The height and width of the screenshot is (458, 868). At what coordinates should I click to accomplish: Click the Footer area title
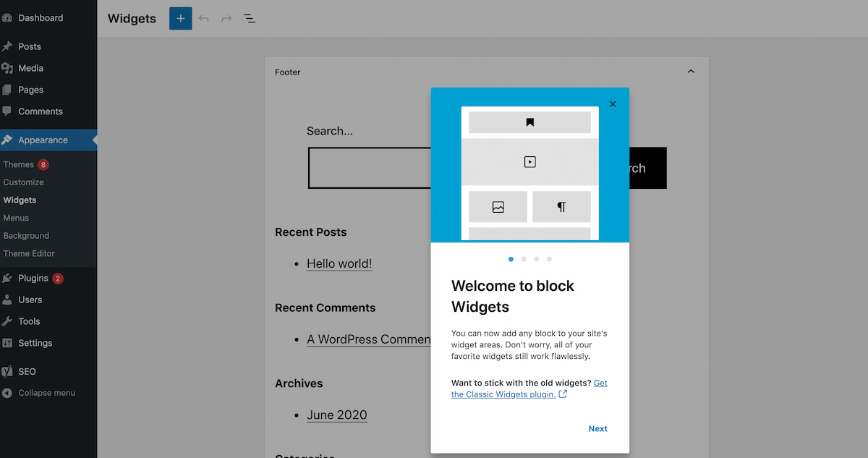(x=288, y=72)
